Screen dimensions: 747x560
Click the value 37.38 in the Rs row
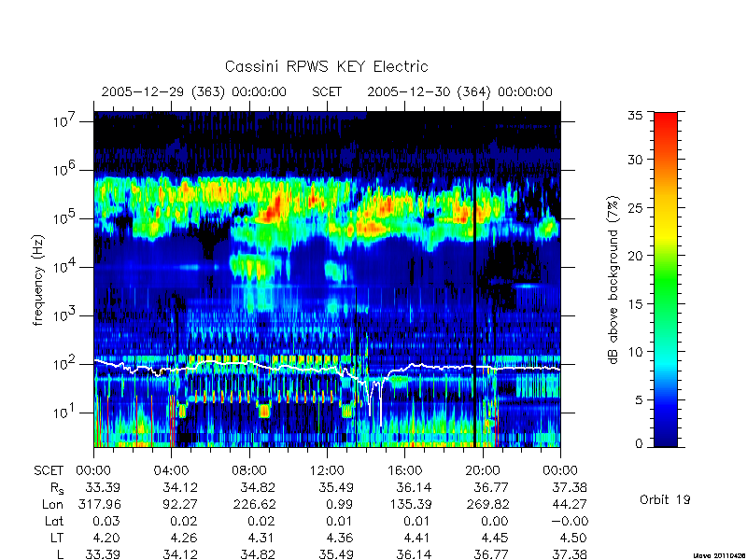click(x=570, y=487)
